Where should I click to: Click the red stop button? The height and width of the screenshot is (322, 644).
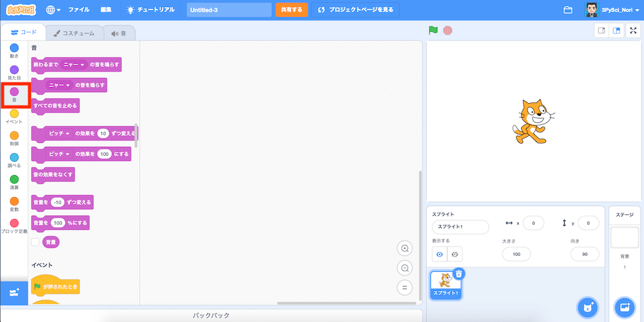click(448, 30)
